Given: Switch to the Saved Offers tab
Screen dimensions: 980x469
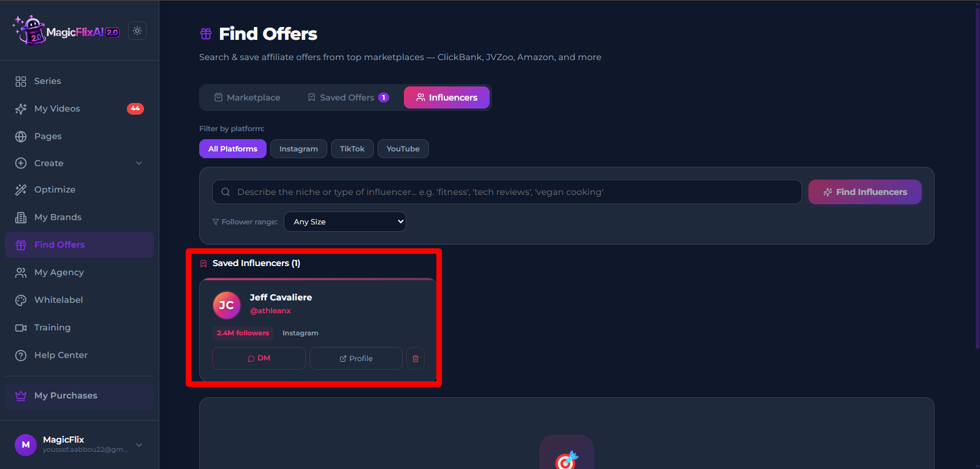Looking at the screenshot, I should [348, 97].
